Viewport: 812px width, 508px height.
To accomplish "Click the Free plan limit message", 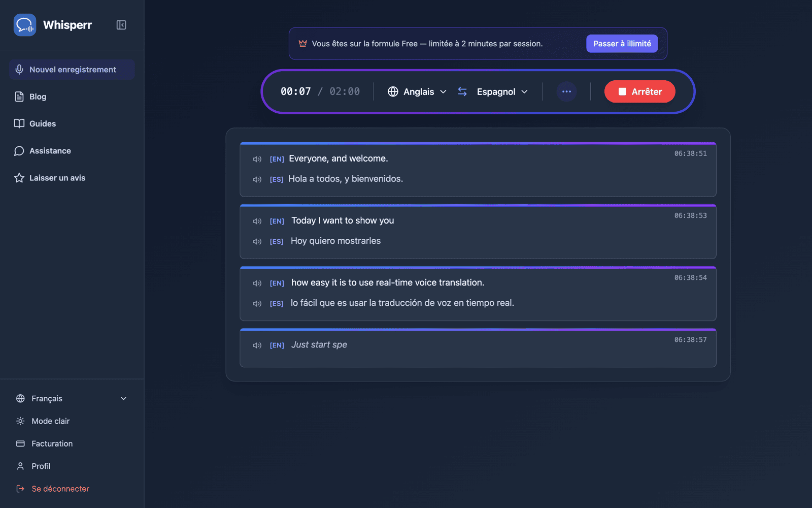I will [427, 44].
